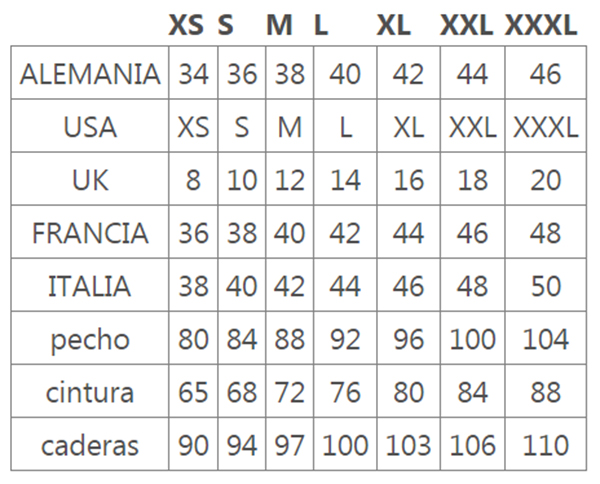Select the pecho value 100 cell
The image size is (600, 484).
coord(473,339)
